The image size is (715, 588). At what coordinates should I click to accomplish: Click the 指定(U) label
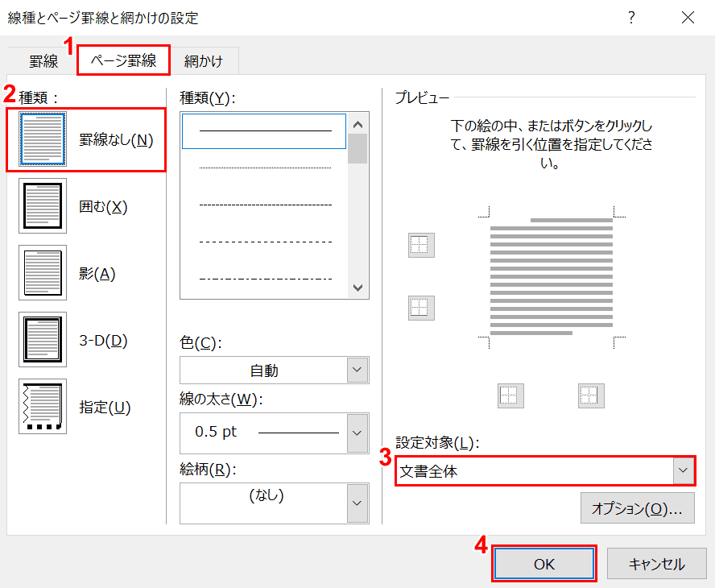tap(105, 407)
